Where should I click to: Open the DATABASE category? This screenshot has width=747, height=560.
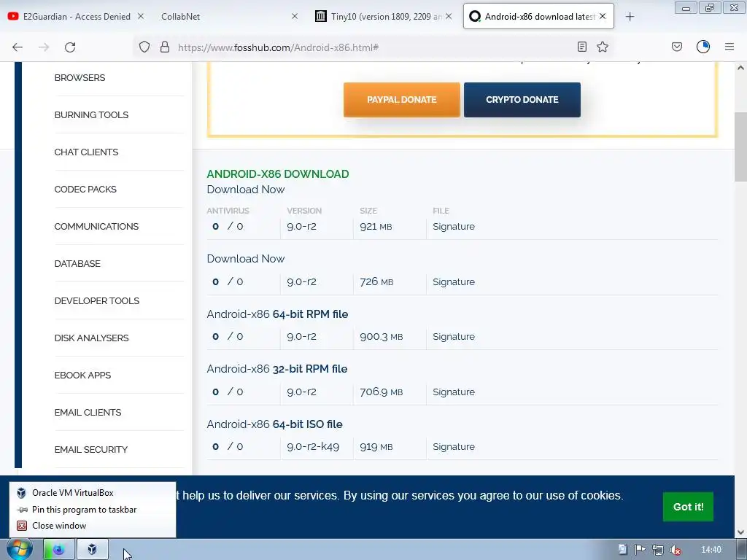point(77,263)
